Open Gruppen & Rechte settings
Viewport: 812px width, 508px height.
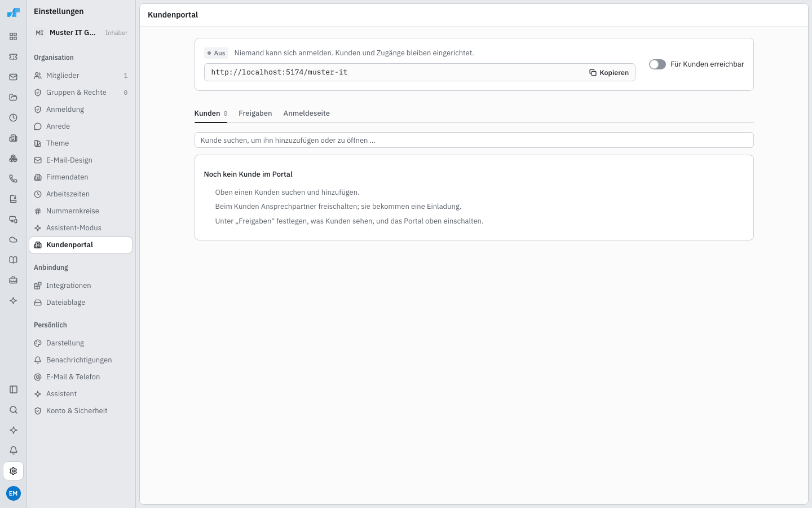coord(81,93)
